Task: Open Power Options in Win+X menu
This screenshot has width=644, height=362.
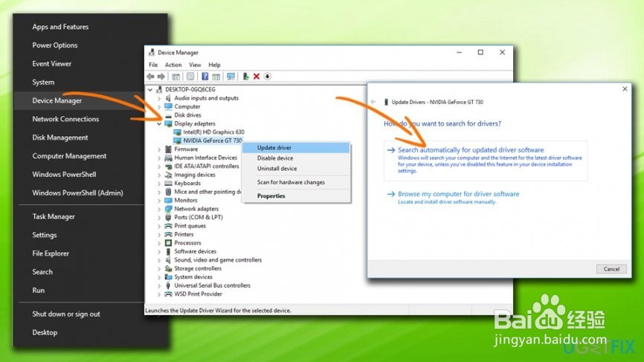Action: pyautogui.click(x=55, y=45)
